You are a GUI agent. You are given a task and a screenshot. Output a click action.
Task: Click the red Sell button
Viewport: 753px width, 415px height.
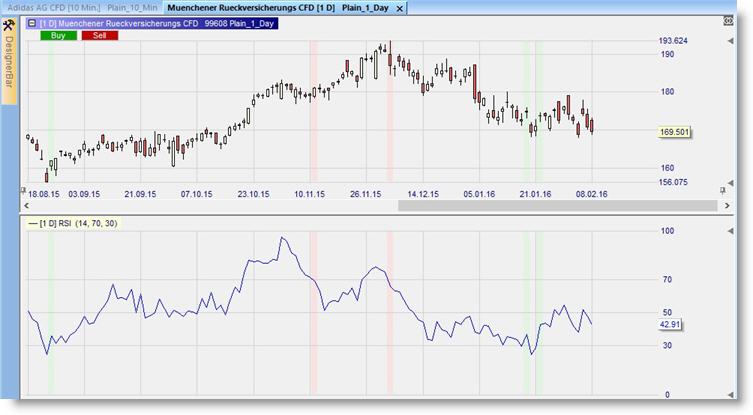100,35
